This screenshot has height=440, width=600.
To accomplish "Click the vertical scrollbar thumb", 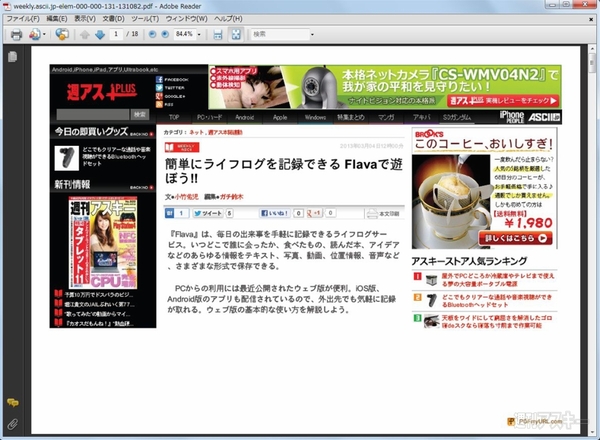I will click(x=592, y=61).
